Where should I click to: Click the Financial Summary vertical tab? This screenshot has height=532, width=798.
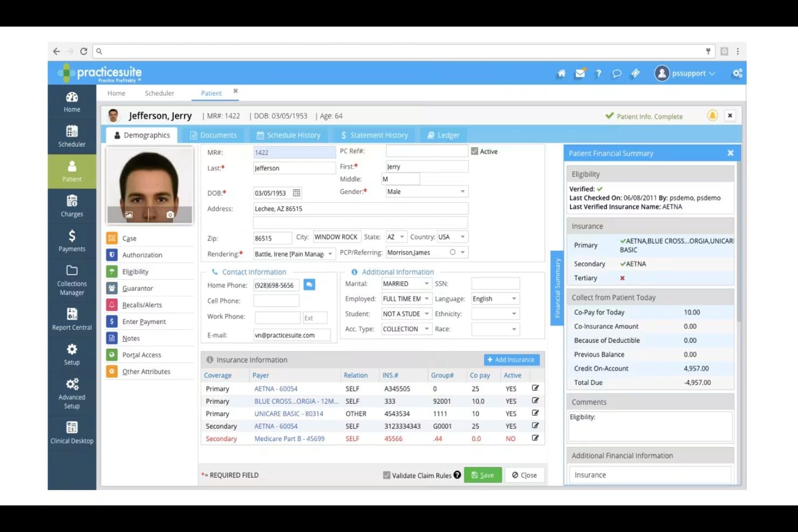click(x=557, y=287)
